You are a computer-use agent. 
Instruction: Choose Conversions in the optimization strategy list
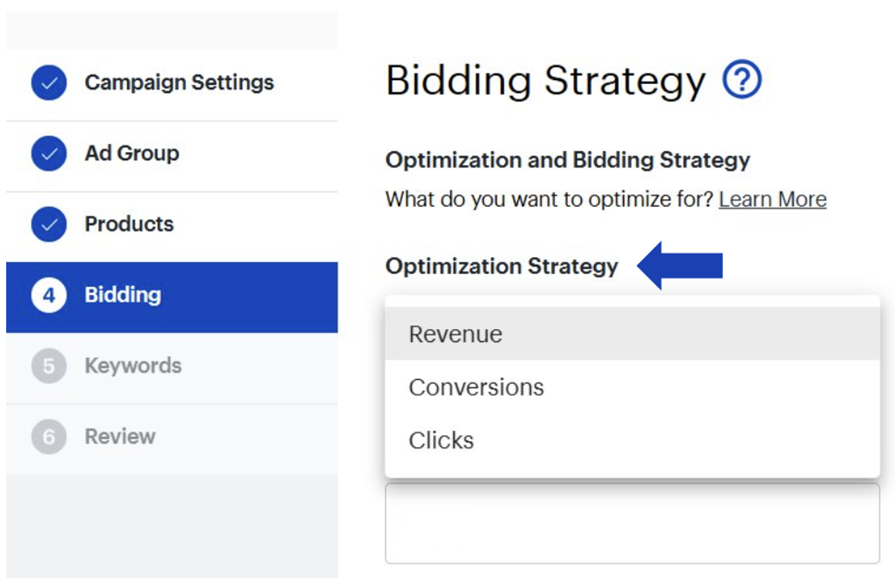point(476,387)
